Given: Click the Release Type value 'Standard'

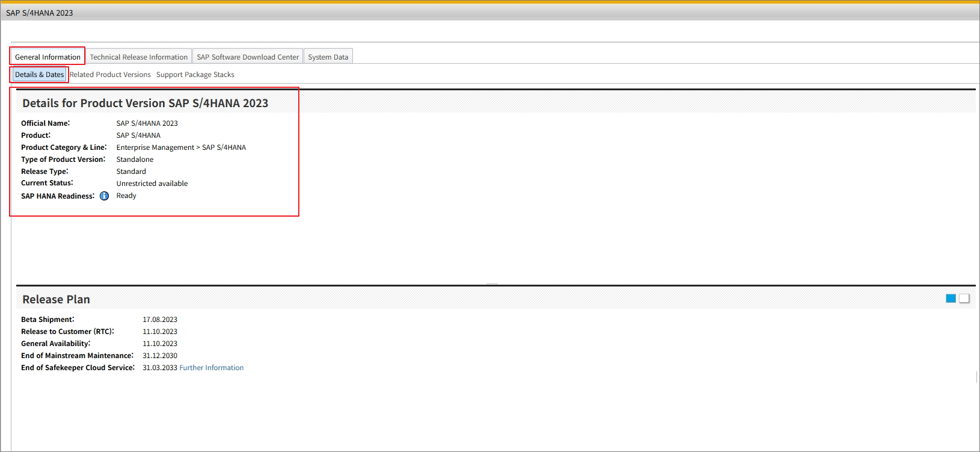Looking at the screenshot, I should pos(131,172).
